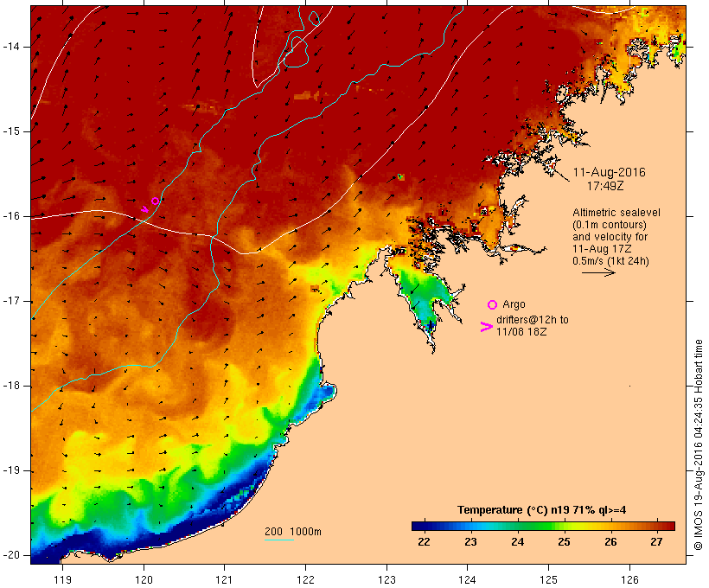The width and height of the screenshot is (709, 588).
Task: Click the longitude axis label 121
Action: coord(224,580)
